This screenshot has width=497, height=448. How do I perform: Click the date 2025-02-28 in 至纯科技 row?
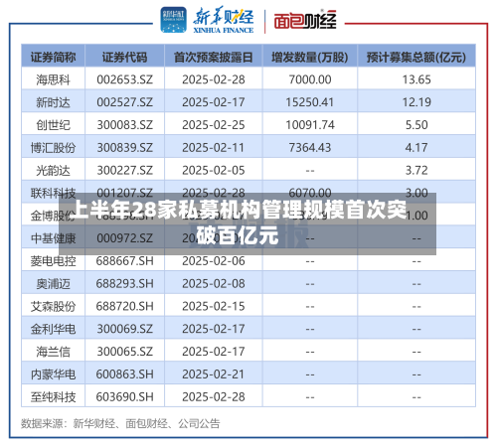click(x=214, y=397)
